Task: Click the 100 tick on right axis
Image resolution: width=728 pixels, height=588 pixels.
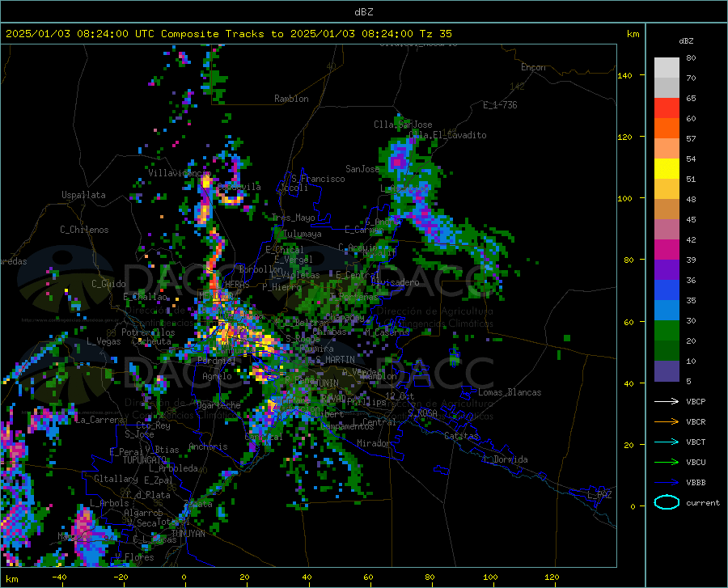Action: 625,199
